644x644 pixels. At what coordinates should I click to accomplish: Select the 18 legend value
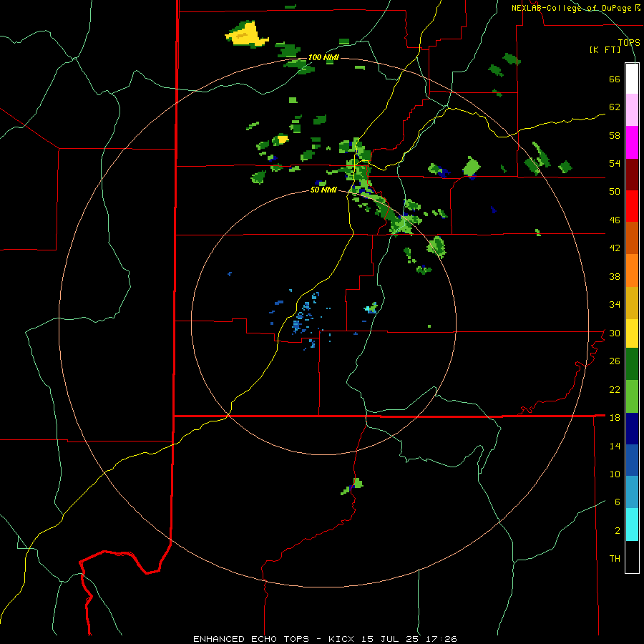(x=615, y=418)
